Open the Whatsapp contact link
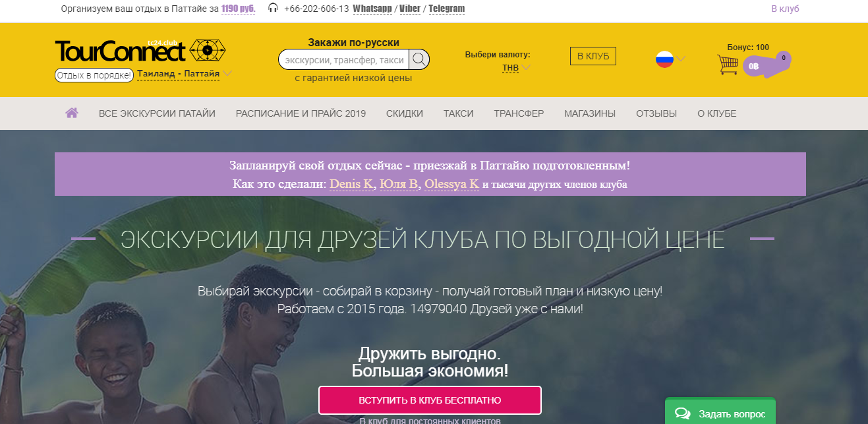The image size is (868, 424). (374, 9)
